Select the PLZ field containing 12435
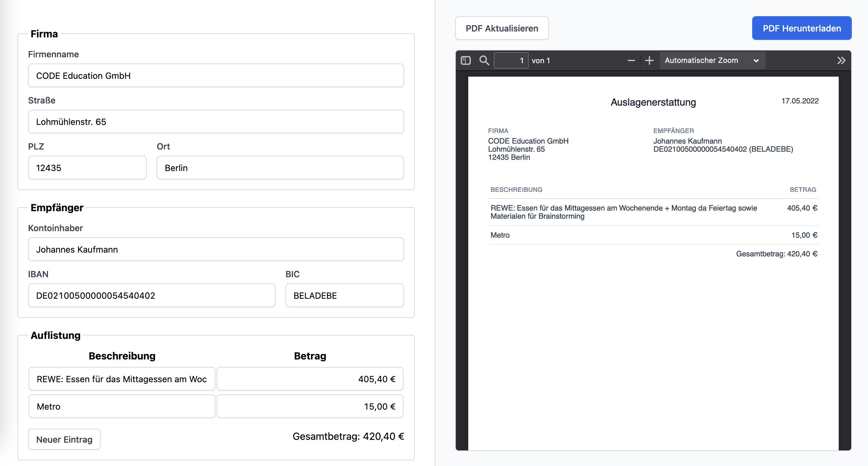Screen dimensions: 868x466 [87, 168]
